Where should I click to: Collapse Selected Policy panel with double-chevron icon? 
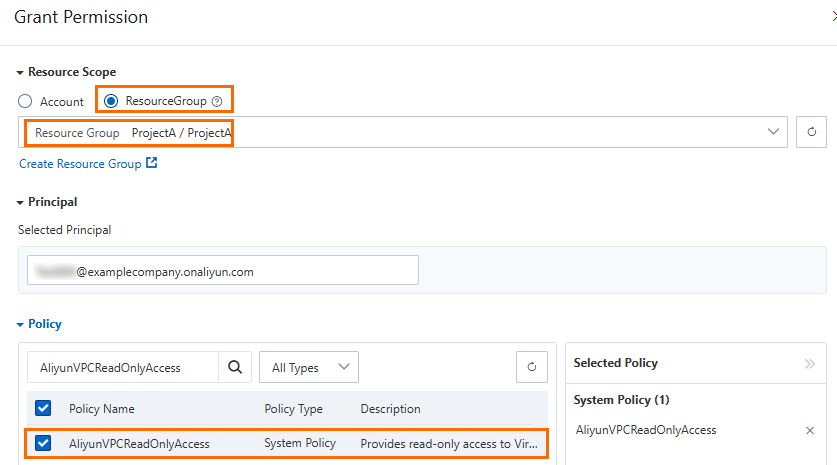(x=810, y=364)
